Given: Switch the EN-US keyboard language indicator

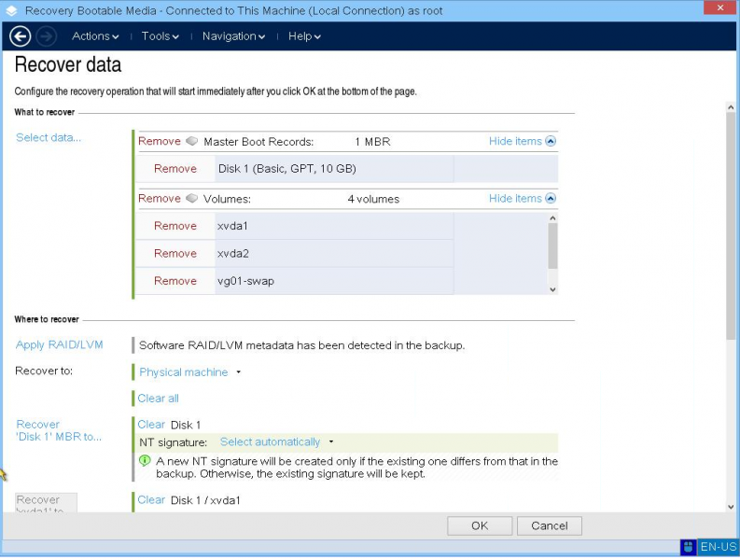Looking at the screenshot, I should tap(719, 547).
